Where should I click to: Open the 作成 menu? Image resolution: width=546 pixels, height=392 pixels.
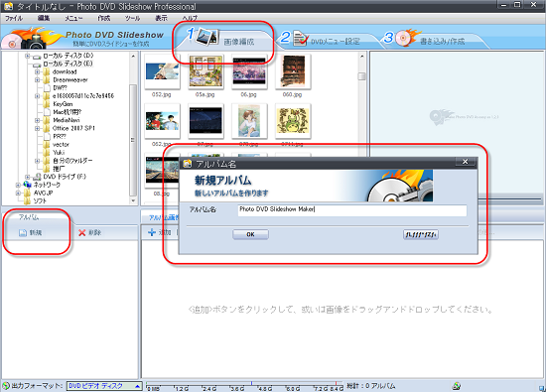click(104, 18)
